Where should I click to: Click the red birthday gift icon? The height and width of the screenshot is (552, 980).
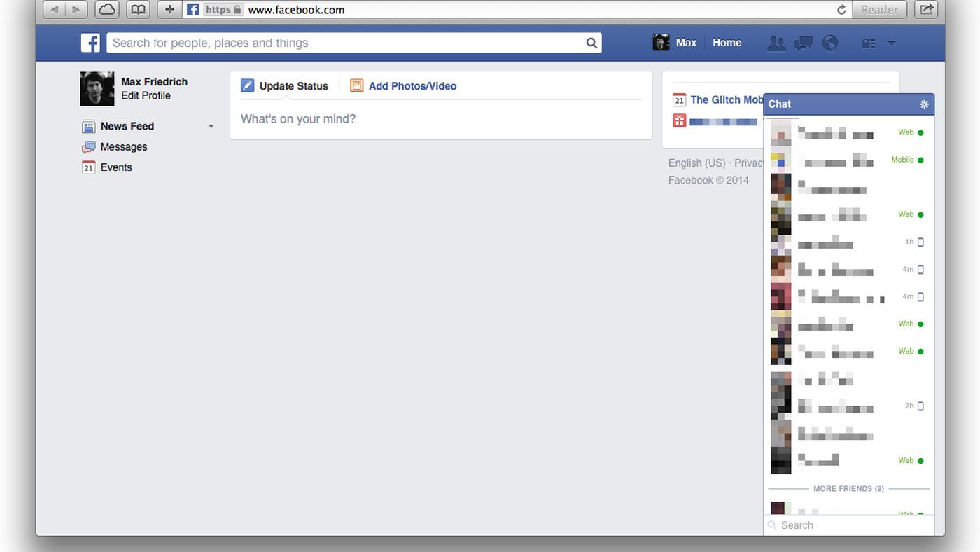[x=679, y=120]
